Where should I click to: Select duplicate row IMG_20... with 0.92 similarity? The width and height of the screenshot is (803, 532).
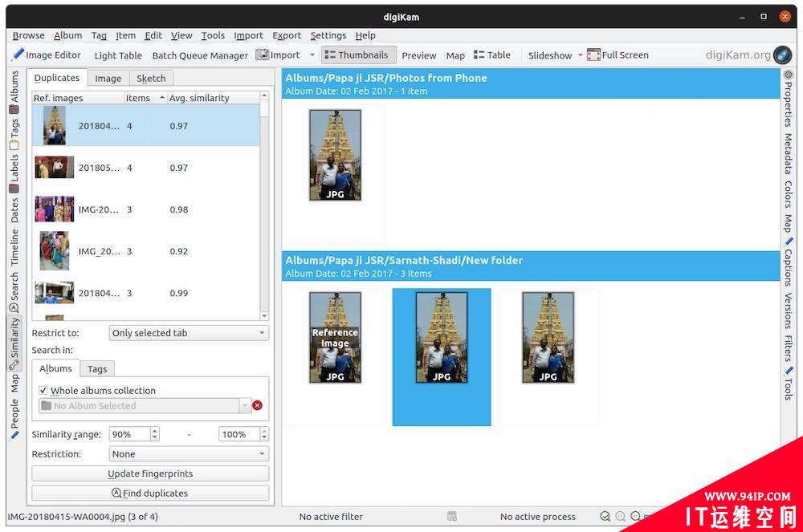pyautogui.click(x=146, y=252)
